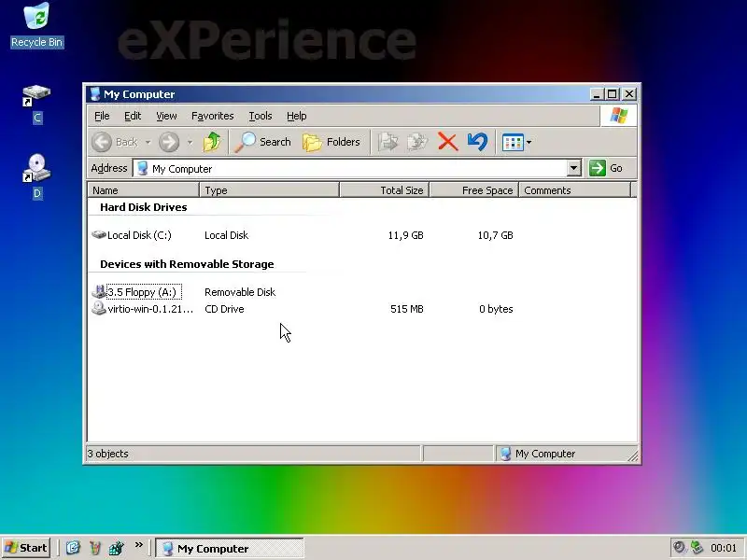This screenshot has height=560, width=747.
Task: Open the Views button
Action: tap(513, 143)
